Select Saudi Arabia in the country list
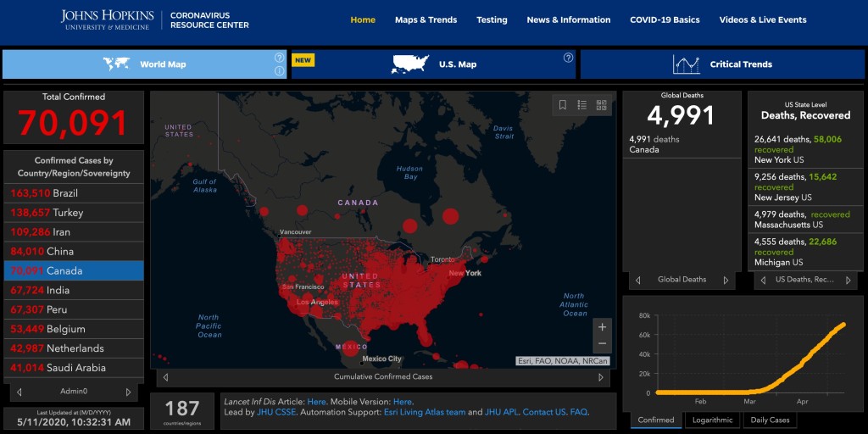The width and height of the screenshot is (868, 434). point(74,368)
